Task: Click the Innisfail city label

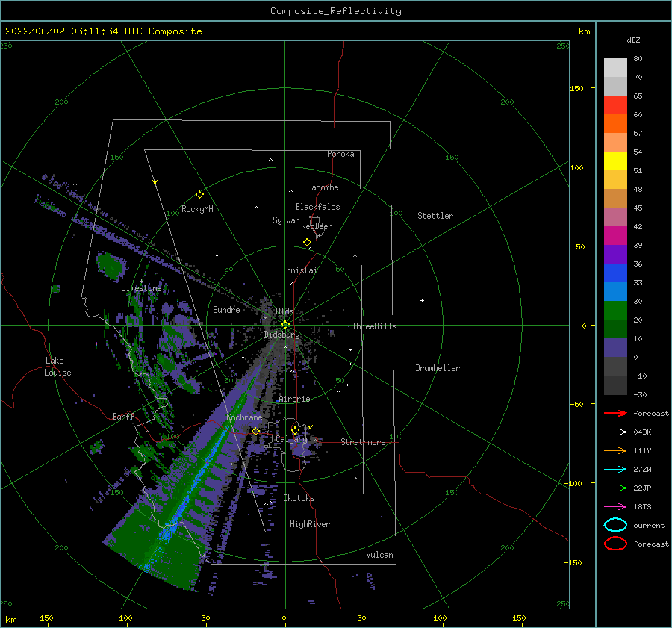Action: [302, 270]
